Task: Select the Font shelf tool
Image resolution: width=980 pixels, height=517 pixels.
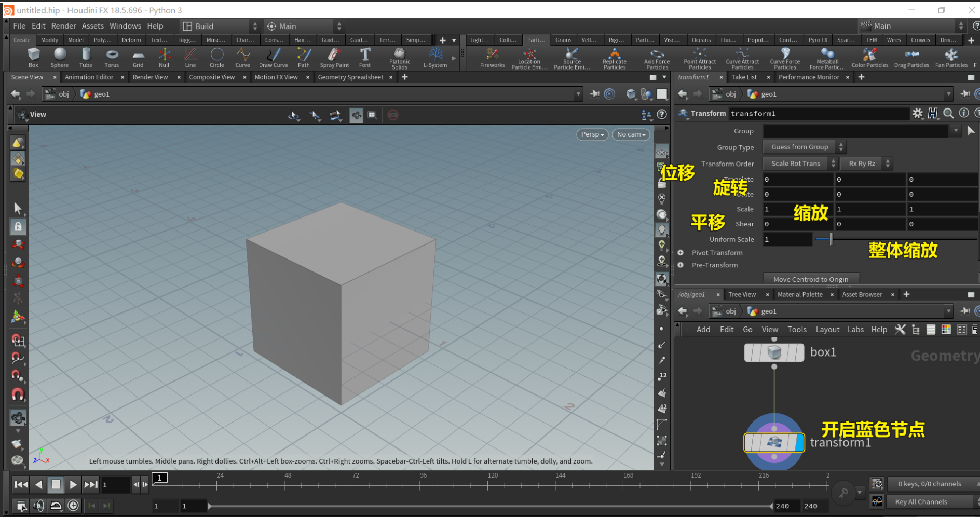Action: 365,58
